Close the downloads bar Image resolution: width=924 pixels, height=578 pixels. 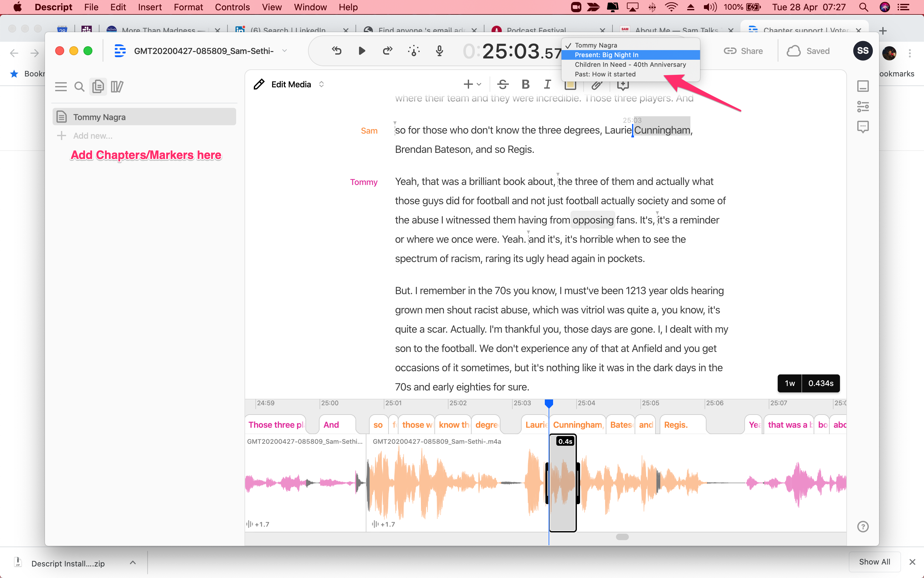912,562
